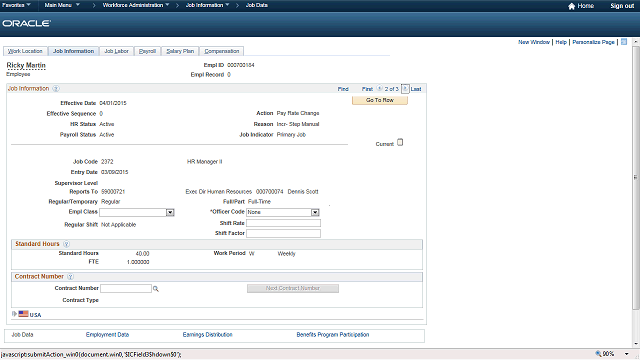Show next row arrow icon
The height and width of the screenshot is (360, 640).
click(405, 89)
